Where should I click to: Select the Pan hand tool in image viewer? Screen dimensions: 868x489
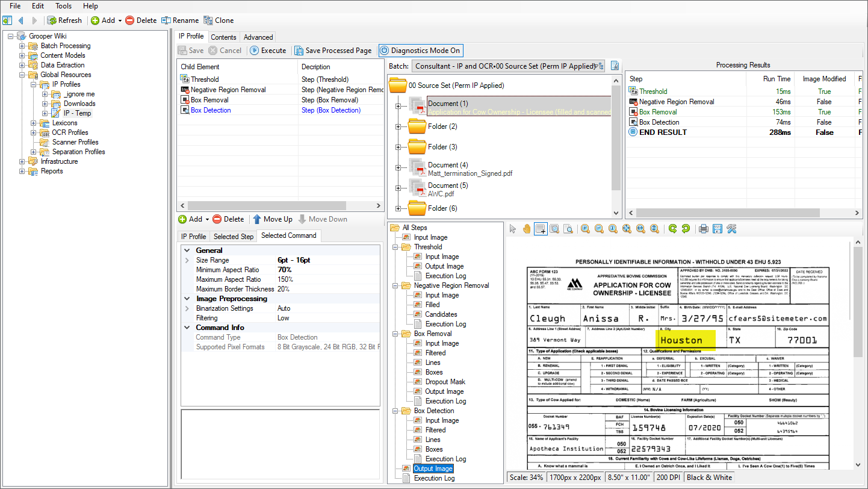(x=527, y=229)
